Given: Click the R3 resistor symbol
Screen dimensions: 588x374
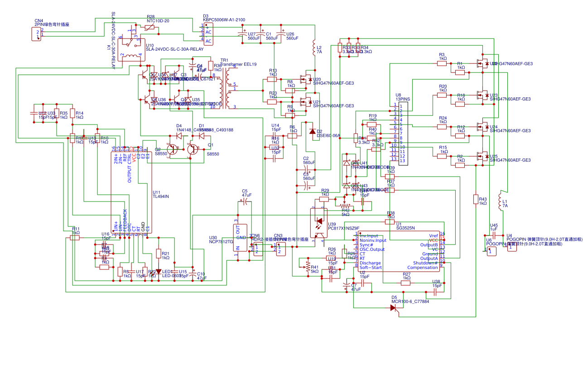Looking at the screenshot, I should [443, 64].
